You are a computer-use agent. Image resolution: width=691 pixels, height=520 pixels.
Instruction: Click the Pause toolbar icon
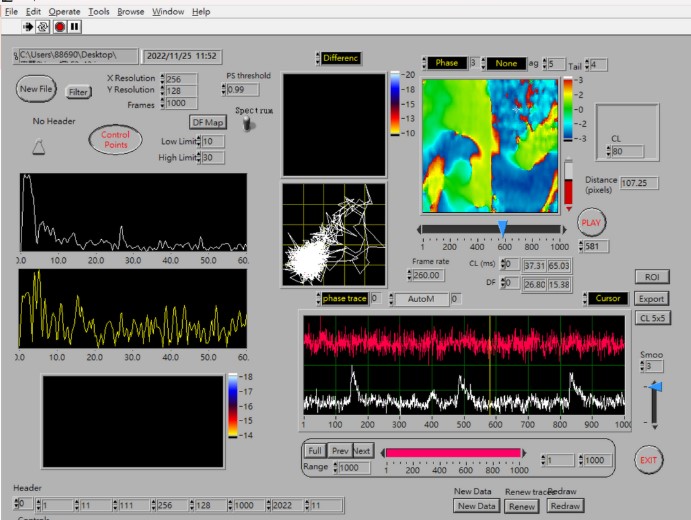(75, 27)
